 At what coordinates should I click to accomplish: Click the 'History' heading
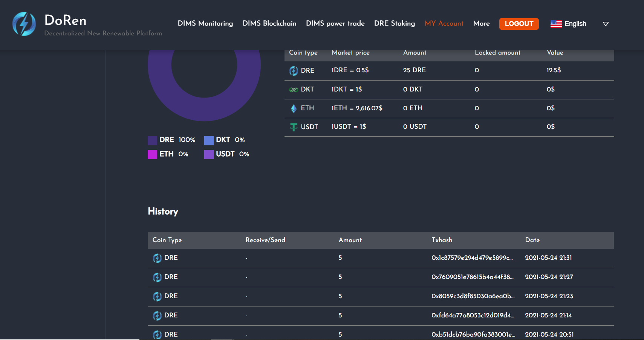point(163,211)
